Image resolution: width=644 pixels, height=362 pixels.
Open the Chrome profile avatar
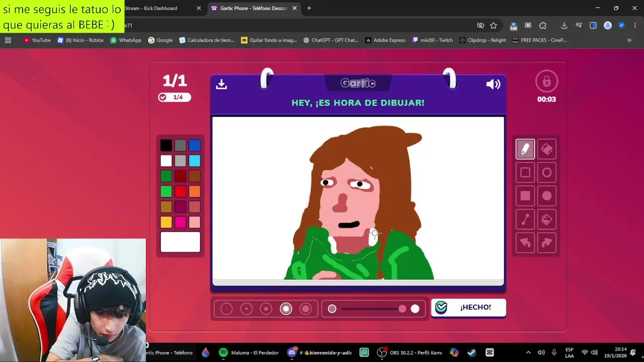tap(608, 25)
